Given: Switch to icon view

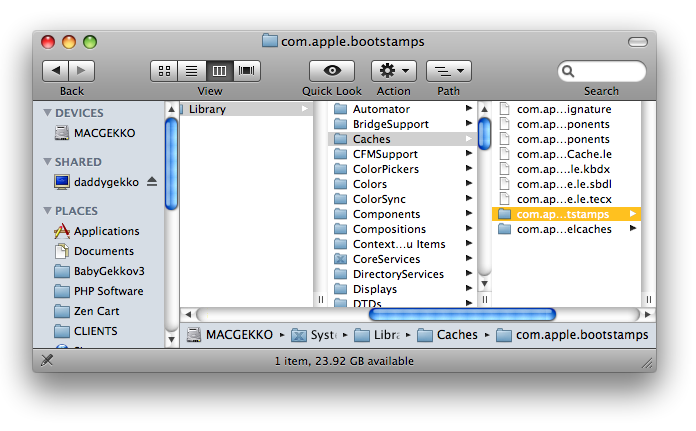Looking at the screenshot, I should (164, 71).
